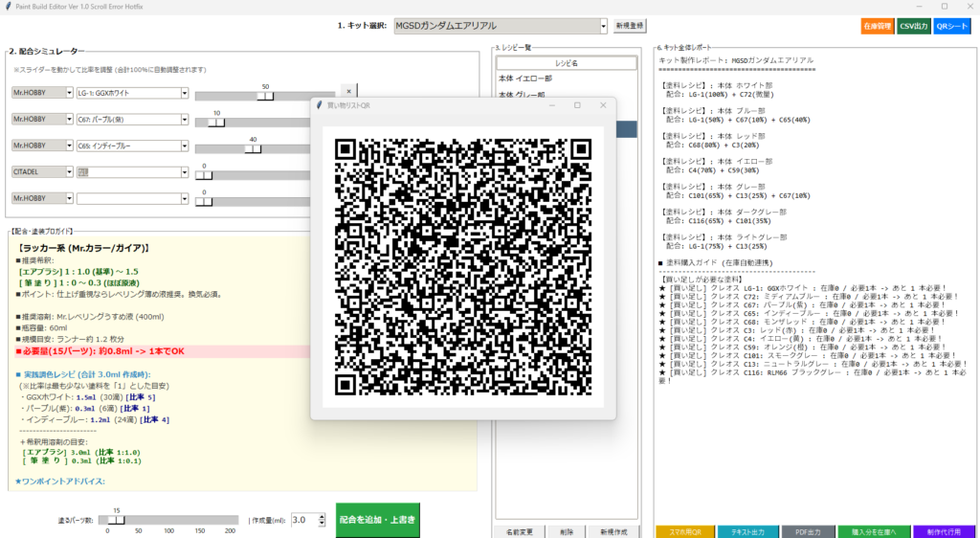Expand the CITADEL brand dropdown
980x538 pixels.
(69, 171)
